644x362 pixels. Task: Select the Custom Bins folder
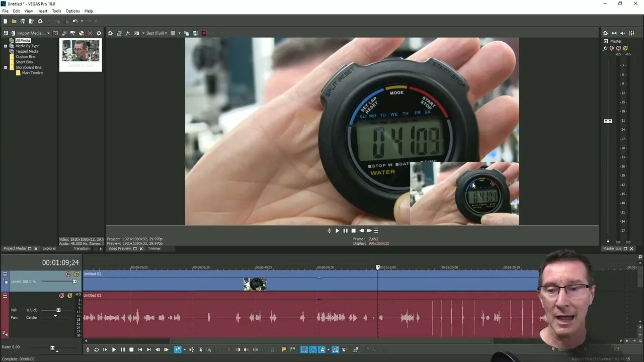(25, 57)
